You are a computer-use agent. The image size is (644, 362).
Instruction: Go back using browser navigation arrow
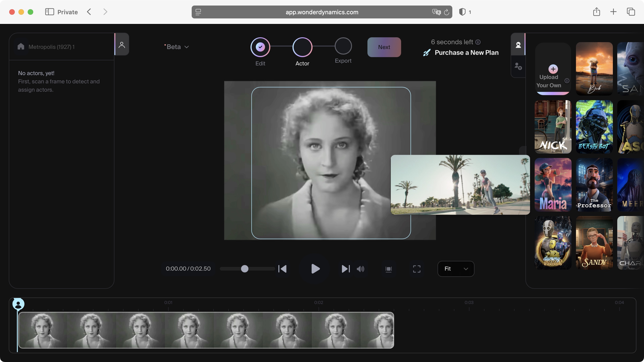point(89,12)
